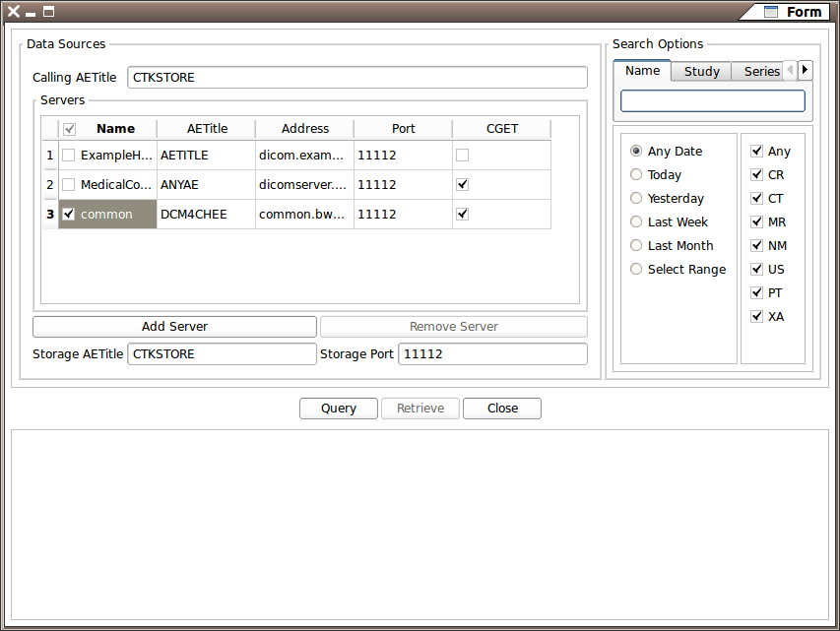The height and width of the screenshot is (631, 840).
Task: Switch to the Study tab
Action: (x=701, y=71)
